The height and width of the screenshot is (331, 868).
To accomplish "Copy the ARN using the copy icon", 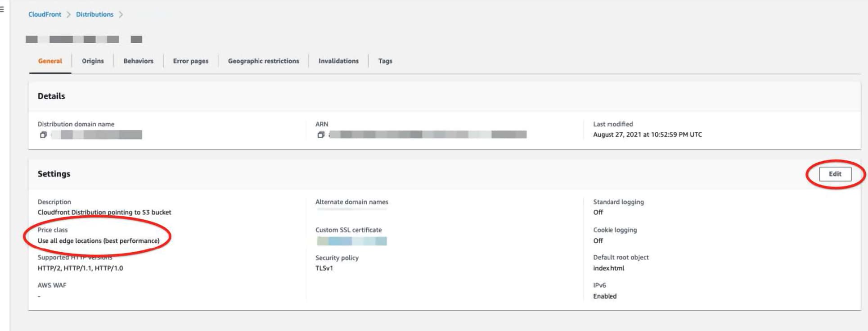I will 321,135.
